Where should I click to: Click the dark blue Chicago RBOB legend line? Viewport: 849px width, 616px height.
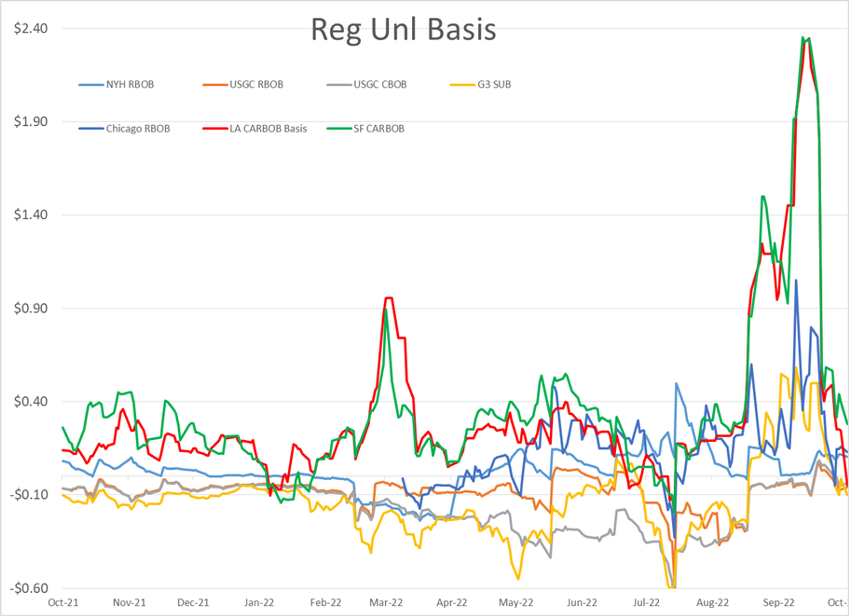pyautogui.click(x=91, y=129)
